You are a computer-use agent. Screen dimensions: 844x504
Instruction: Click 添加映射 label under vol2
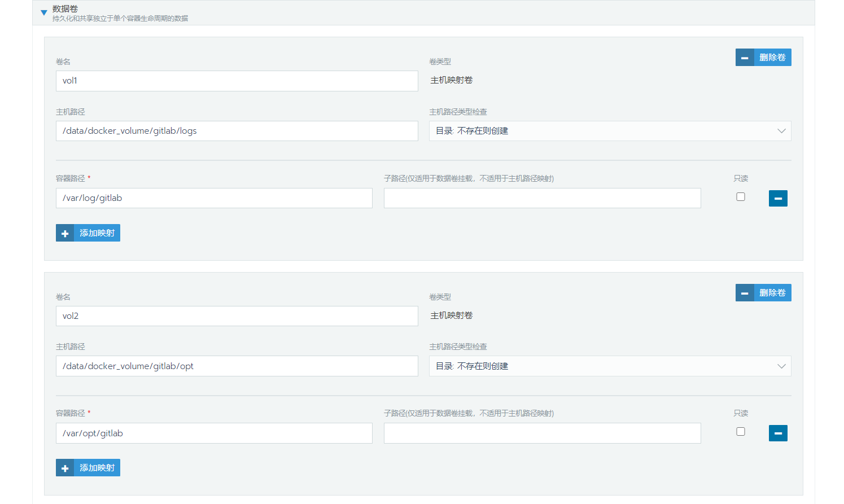[x=97, y=468]
